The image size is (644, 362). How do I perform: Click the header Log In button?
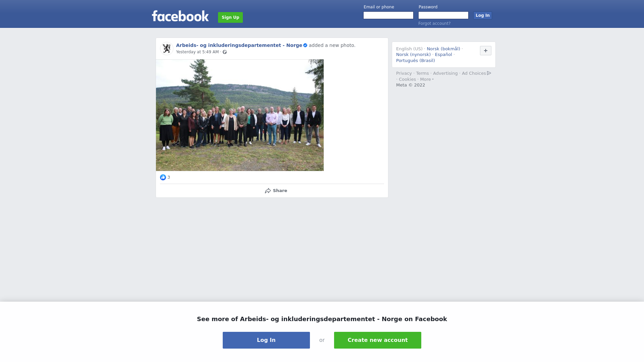(483, 15)
